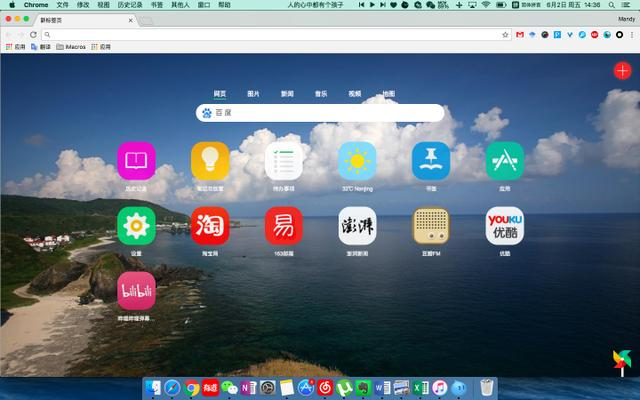Open the 帮助 menu
Image resolution: width=640 pixels, height=400 pixels.
tap(224, 5)
